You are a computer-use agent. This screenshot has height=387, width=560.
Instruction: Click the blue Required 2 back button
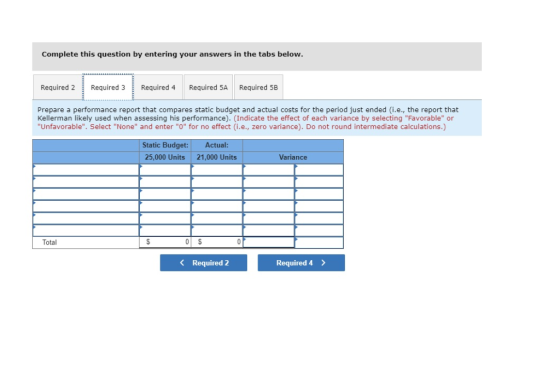204,263
